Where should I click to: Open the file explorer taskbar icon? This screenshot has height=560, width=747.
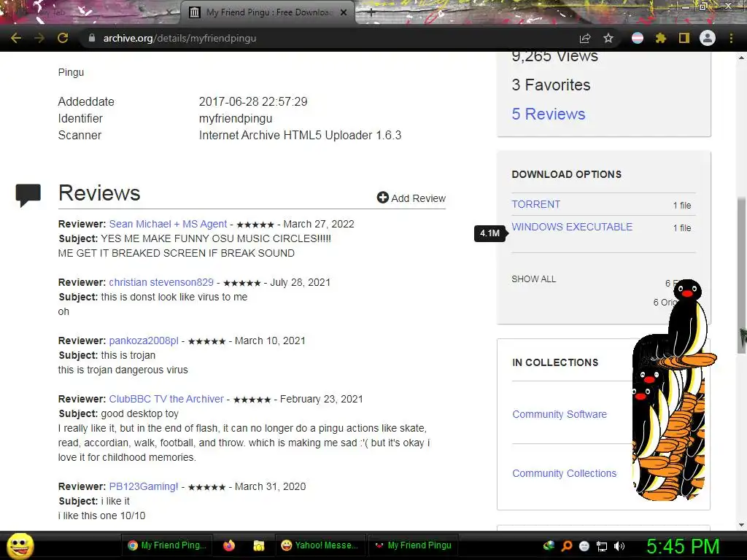[x=259, y=545]
